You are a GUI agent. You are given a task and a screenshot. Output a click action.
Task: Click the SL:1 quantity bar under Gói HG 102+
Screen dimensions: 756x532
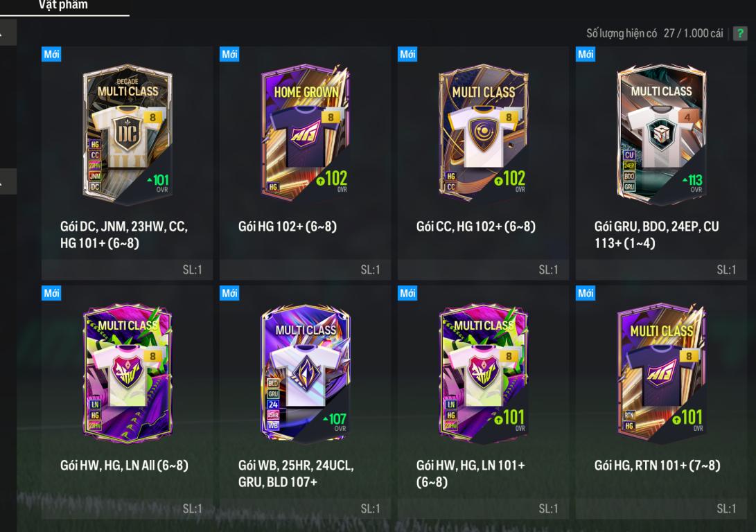click(305, 270)
